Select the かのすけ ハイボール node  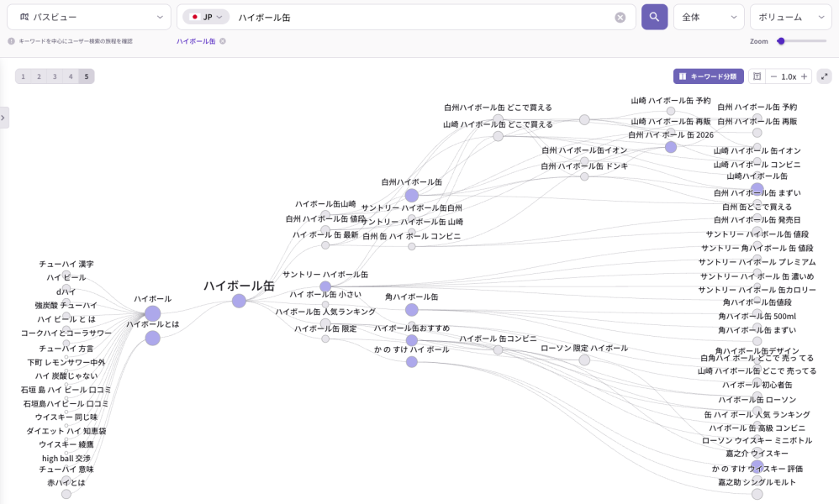coord(411,362)
